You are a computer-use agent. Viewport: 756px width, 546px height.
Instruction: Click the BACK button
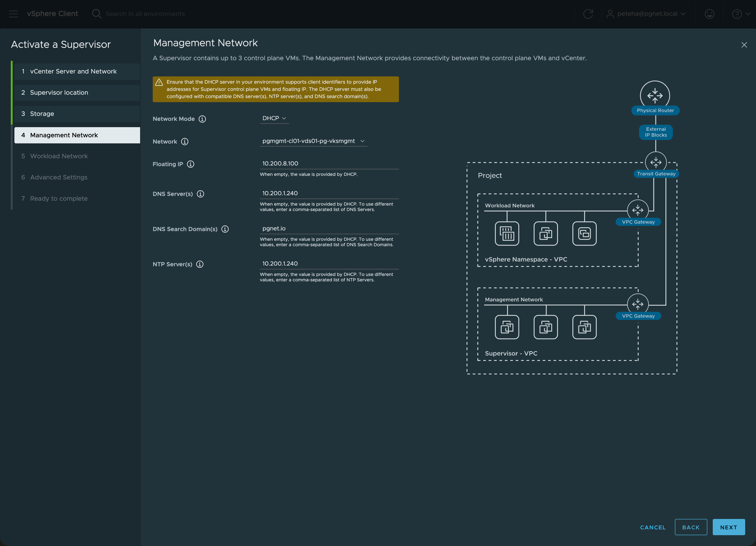click(691, 527)
